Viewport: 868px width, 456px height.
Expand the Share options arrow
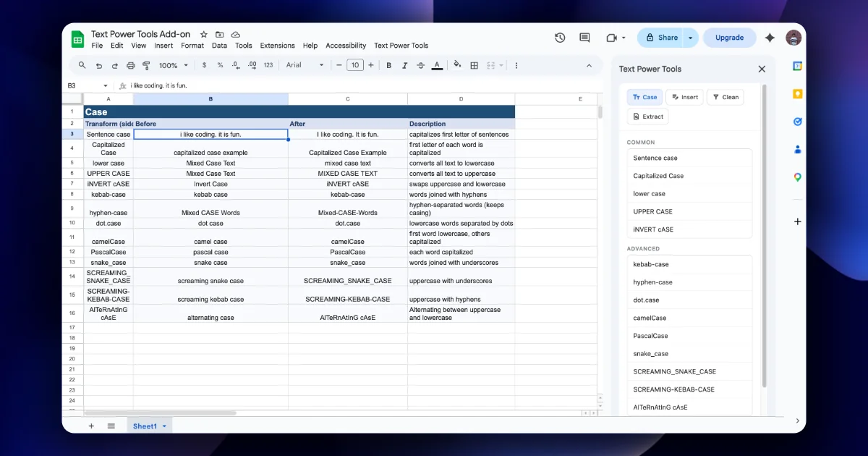coord(691,38)
